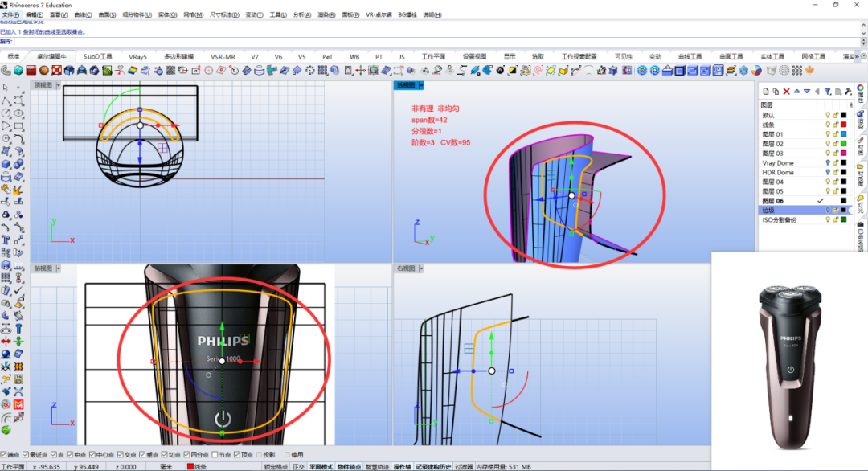This screenshot has height=471, width=868.
Task: Toggle the 切点 osnap checkbox
Action: pyautogui.click(x=165, y=455)
